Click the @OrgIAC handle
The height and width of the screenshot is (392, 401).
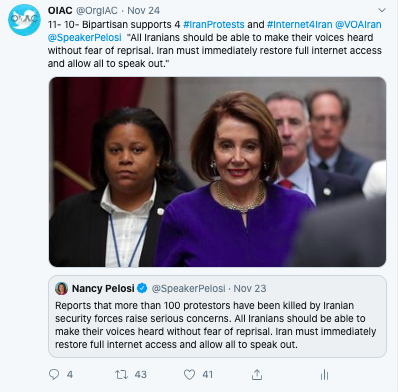(97, 11)
